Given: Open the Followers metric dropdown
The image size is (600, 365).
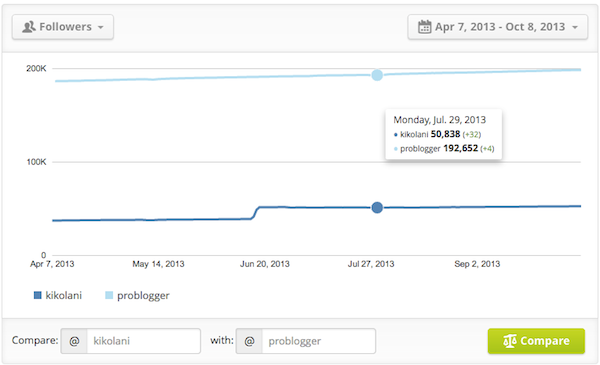Looking at the screenshot, I should pos(63,27).
